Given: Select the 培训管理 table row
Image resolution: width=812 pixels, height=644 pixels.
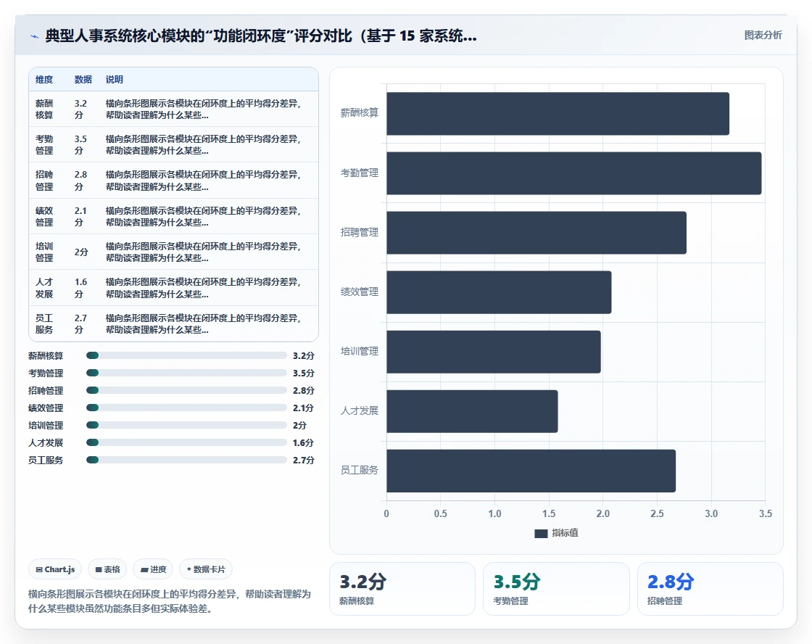Looking at the screenshot, I should [173, 252].
